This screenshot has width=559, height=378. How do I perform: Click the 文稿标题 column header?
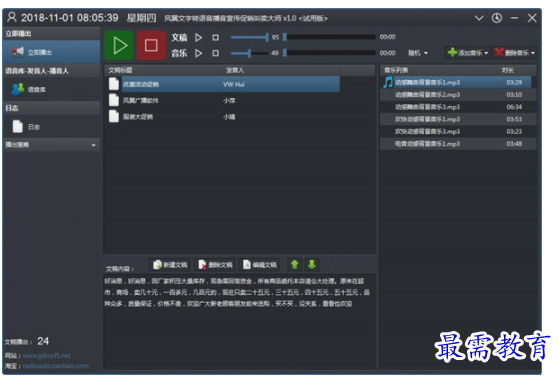click(120, 70)
